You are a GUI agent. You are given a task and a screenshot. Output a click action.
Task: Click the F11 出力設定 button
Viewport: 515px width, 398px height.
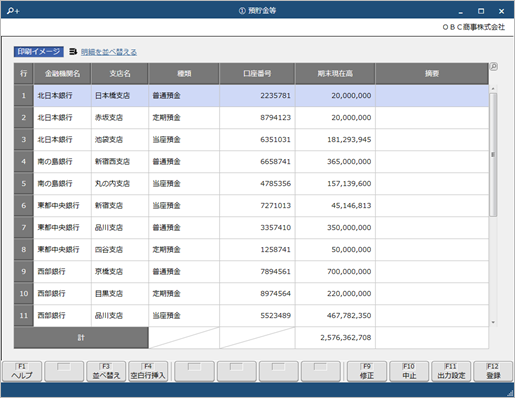pos(451,371)
